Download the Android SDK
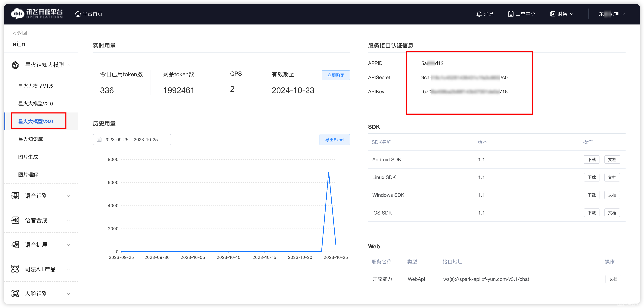 [x=591, y=159]
